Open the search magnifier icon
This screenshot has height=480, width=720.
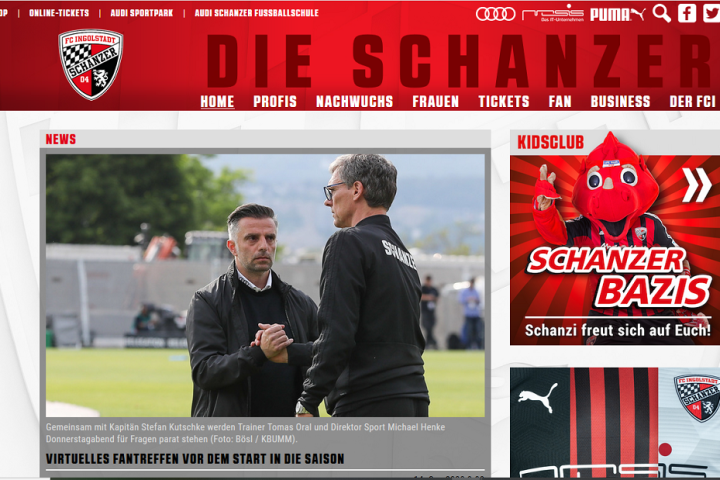click(x=662, y=13)
